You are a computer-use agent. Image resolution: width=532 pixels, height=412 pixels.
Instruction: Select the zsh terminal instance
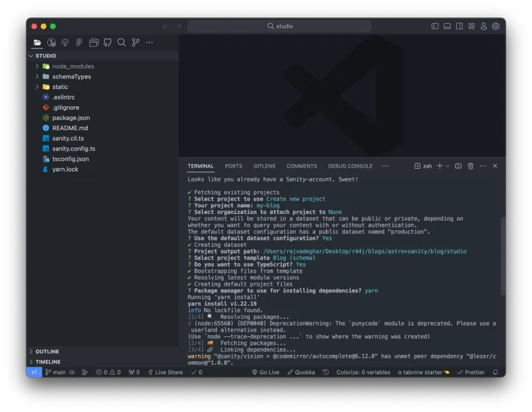[x=423, y=166]
